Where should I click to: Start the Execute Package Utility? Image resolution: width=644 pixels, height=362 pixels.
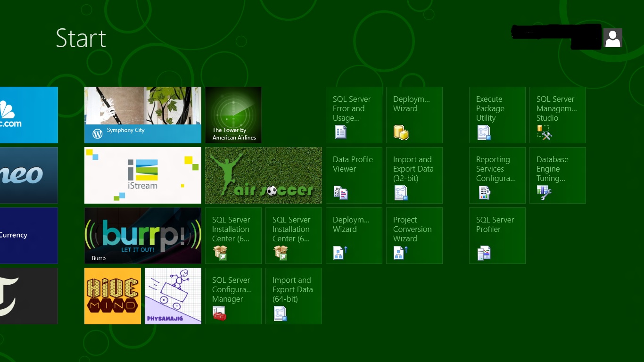(497, 115)
